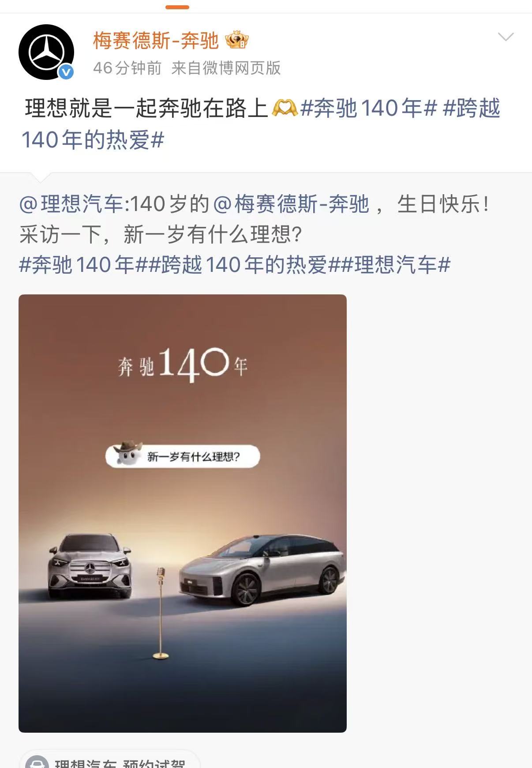532x768 pixels.
Task: Tap the orange drag handle at top
Action: (x=177, y=7)
